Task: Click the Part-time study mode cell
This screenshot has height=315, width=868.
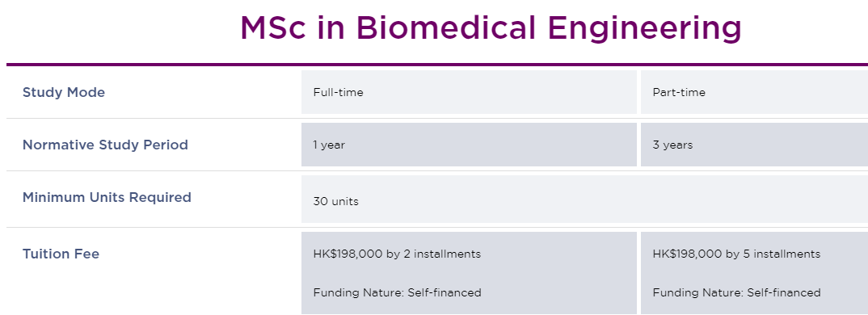Action: point(754,92)
